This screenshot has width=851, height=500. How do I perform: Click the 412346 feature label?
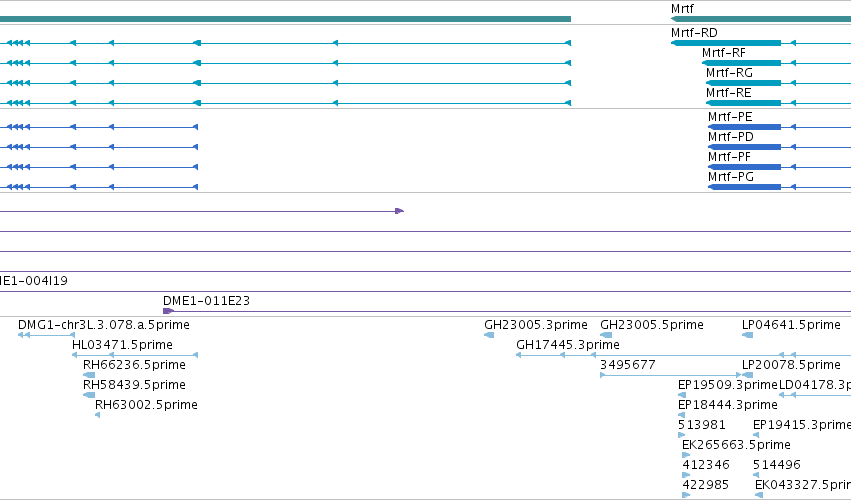tap(706, 465)
